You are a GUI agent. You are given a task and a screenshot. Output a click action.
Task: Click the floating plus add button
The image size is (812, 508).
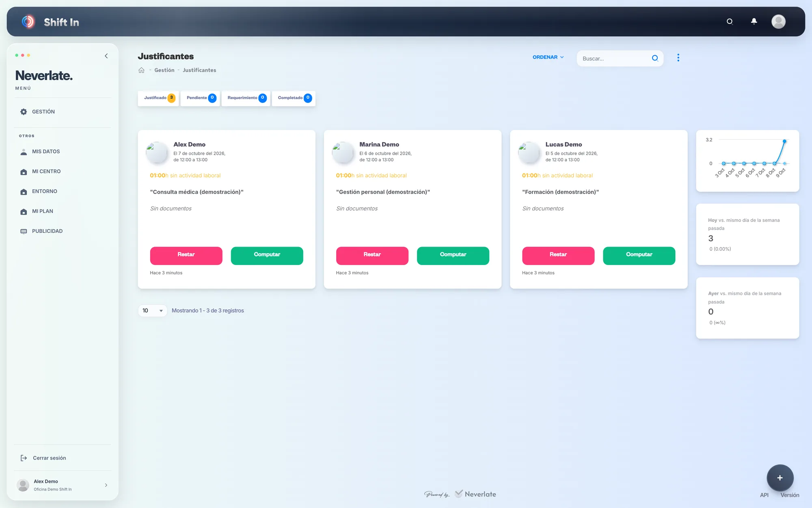point(780,478)
